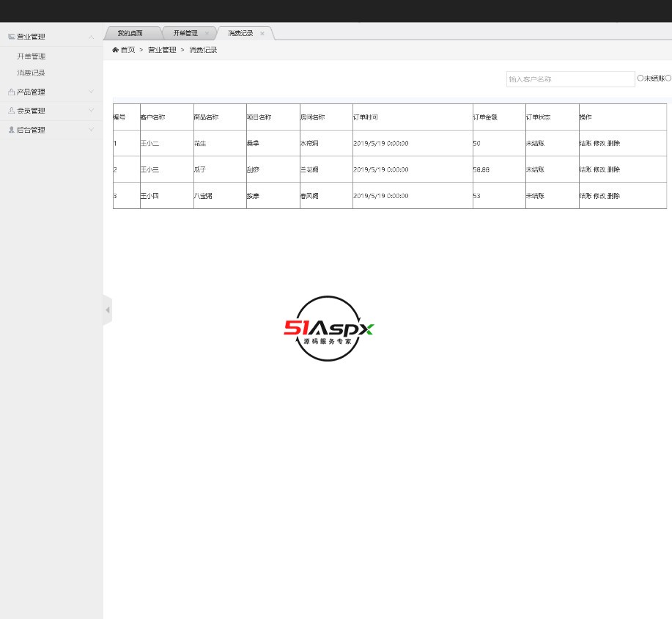Image resolution: width=672 pixels, height=619 pixels.
Task: Focus the 输入客户名称 search field
Action: coord(570,79)
